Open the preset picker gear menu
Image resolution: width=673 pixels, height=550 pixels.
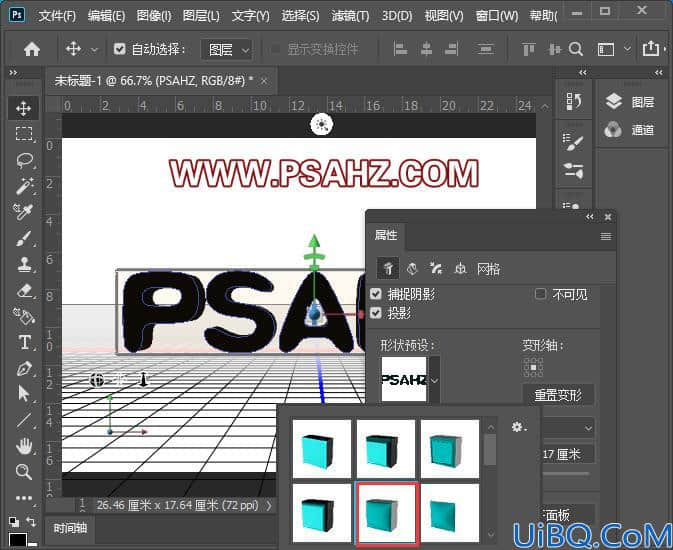(518, 427)
